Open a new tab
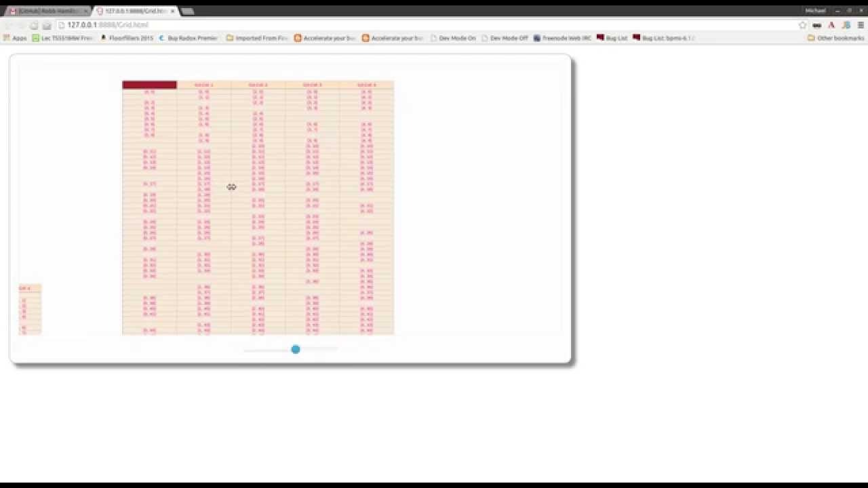This screenshot has width=868, height=488. click(x=188, y=11)
